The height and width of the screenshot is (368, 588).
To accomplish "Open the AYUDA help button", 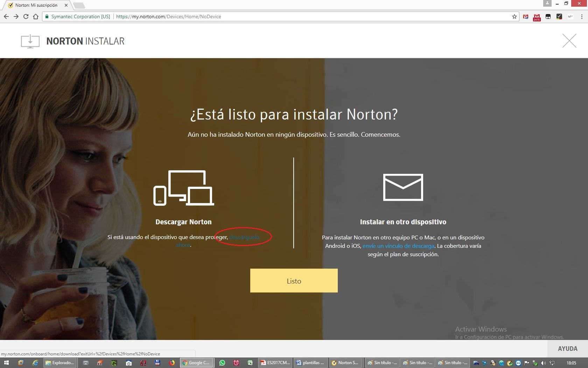I will pos(568,349).
